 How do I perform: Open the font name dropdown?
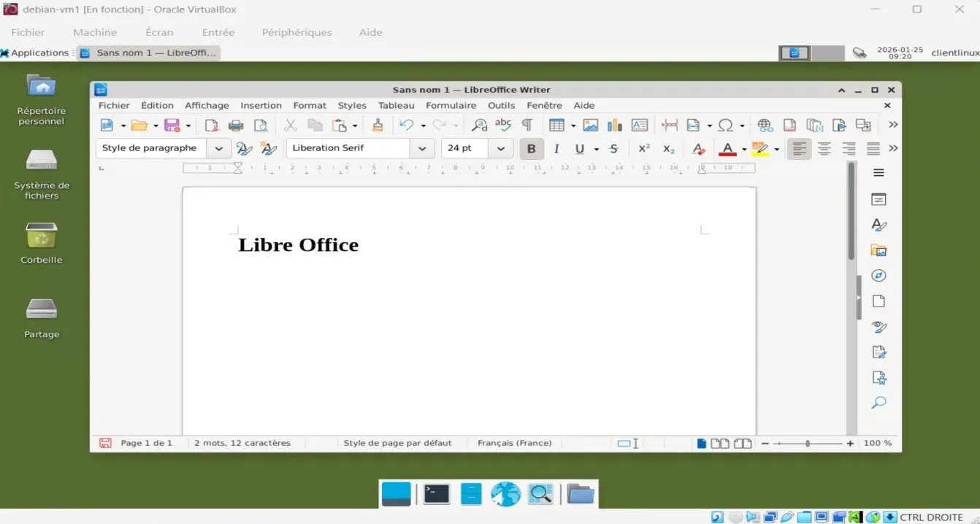point(421,148)
